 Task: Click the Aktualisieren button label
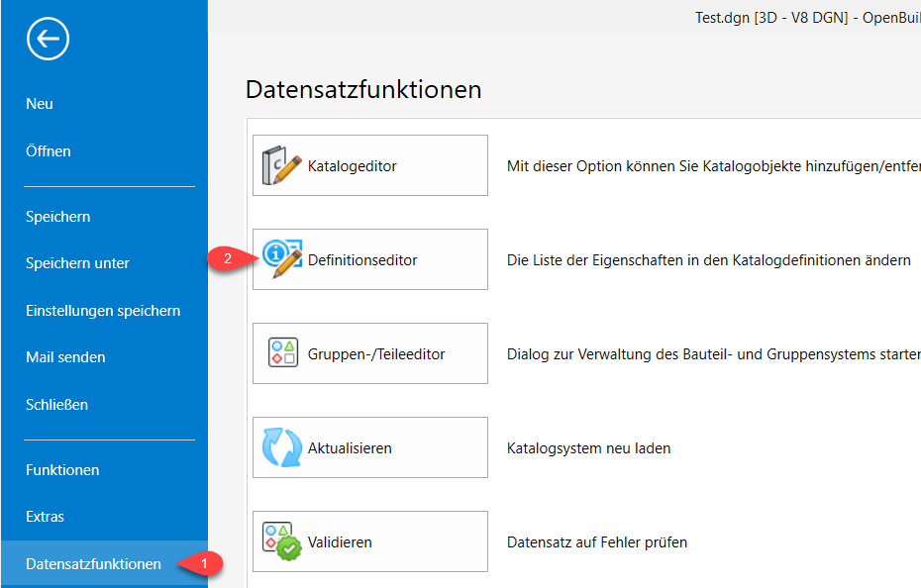[350, 448]
